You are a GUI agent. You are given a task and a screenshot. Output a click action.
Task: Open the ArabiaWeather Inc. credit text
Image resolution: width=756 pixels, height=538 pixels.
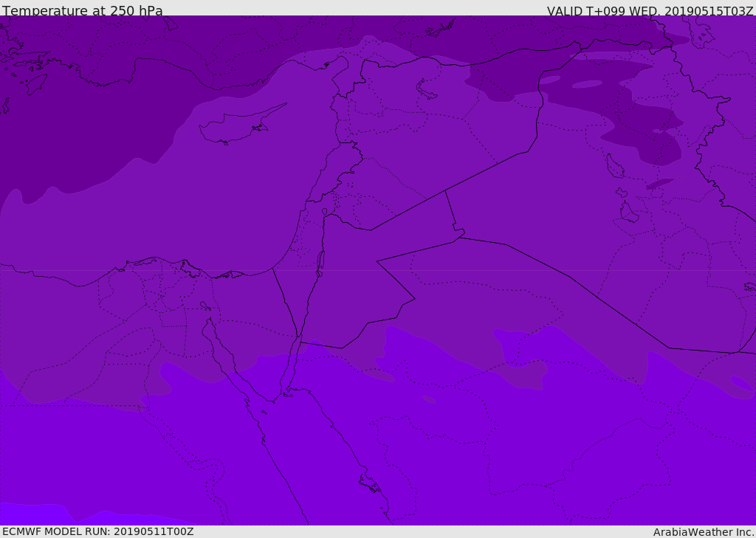(704, 532)
